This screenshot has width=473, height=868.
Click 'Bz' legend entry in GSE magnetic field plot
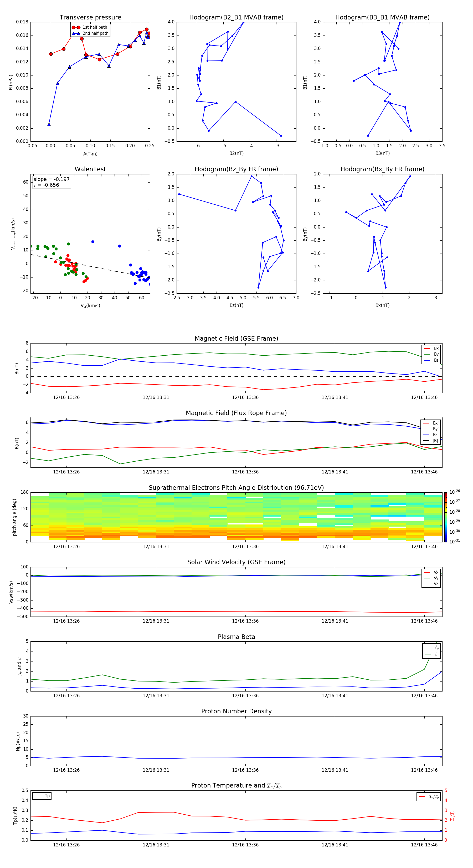click(x=431, y=360)
